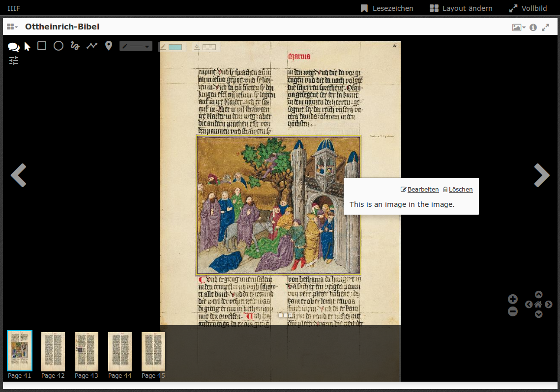
Task: Click the red 'Marcus' heading on the manuscript
Action: [x=299, y=56]
